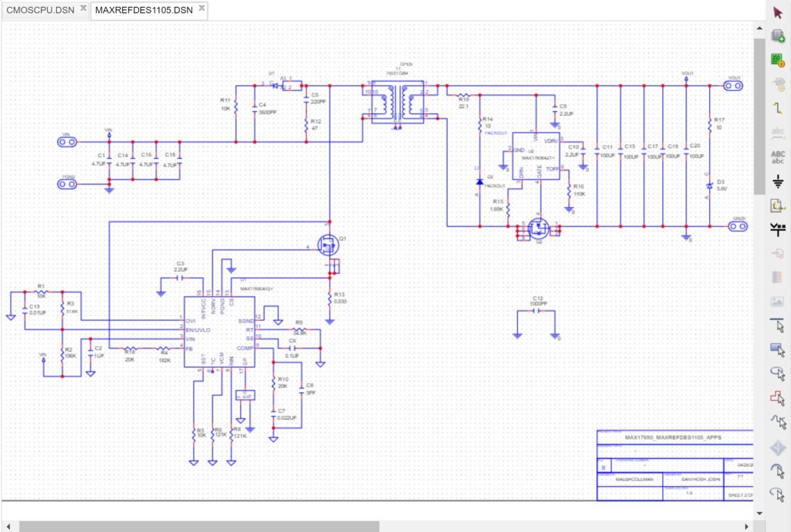Click the horizontal scrollbar right arrow
This screenshot has height=532, width=791.
747,526
